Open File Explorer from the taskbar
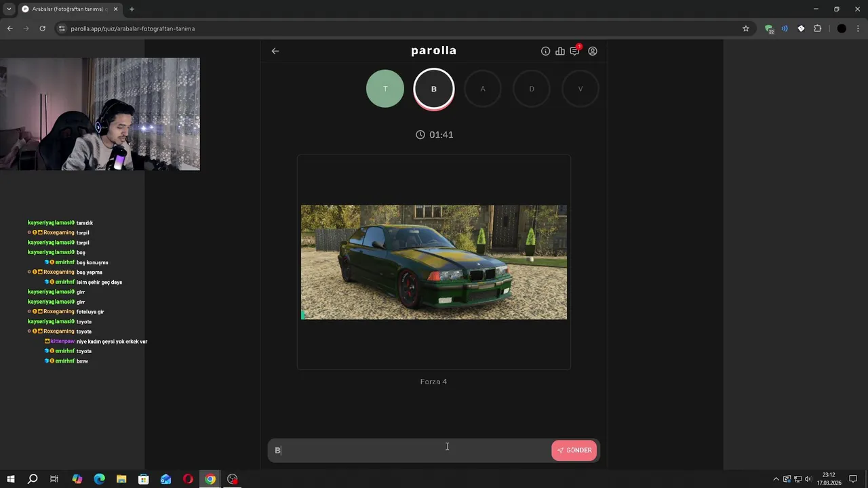Image resolution: width=868 pixels, height=488 pixels. [x=121, y=479]
